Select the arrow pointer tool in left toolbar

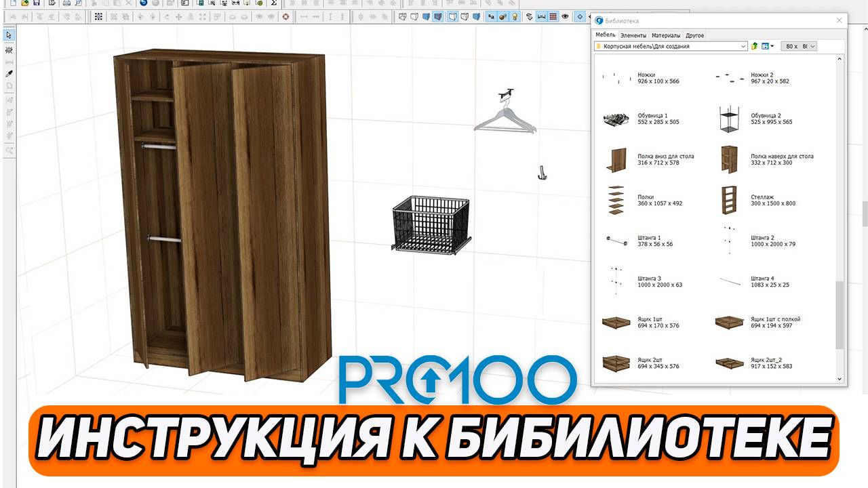[x=9, y=35]
